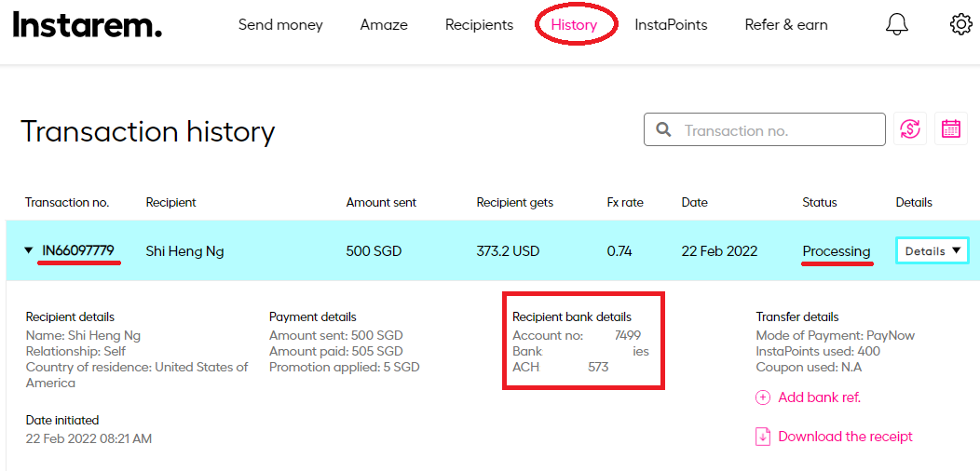Viewport: 980px width, 471px height.
Task: Open the notifications bell icon
Action: point(897,24)
